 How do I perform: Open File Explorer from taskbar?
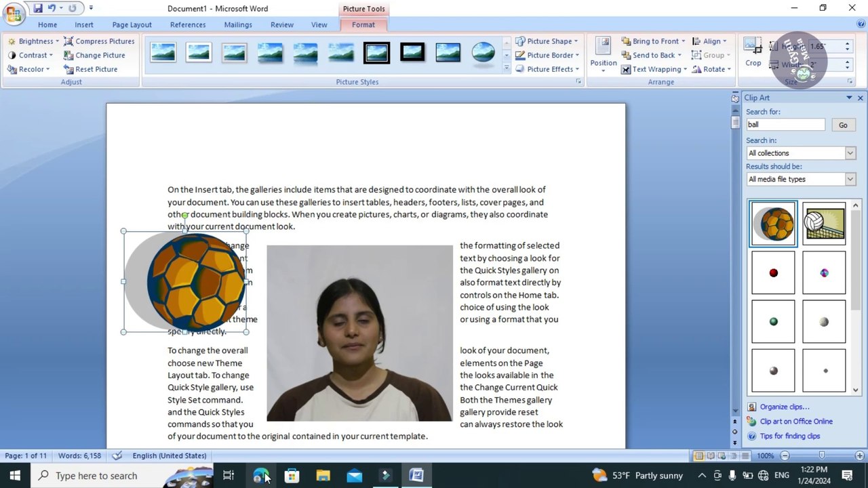(x=323, y=476)
